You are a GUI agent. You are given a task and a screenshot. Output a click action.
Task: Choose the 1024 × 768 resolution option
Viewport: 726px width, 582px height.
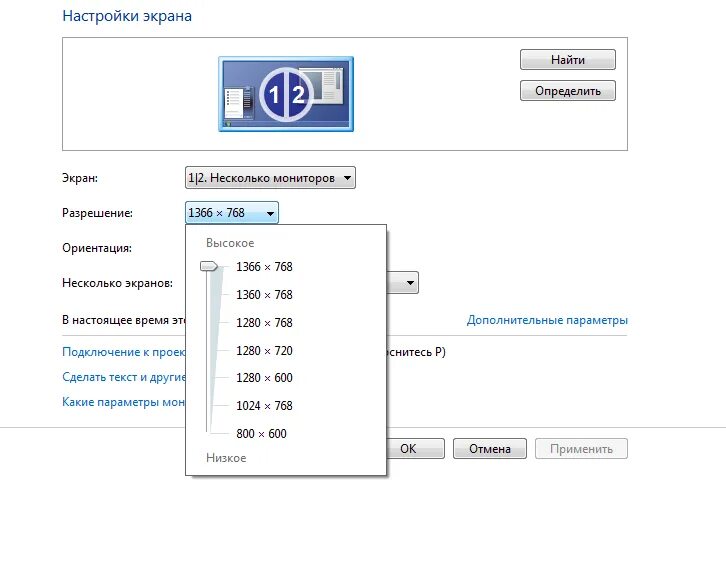point(264,406)
